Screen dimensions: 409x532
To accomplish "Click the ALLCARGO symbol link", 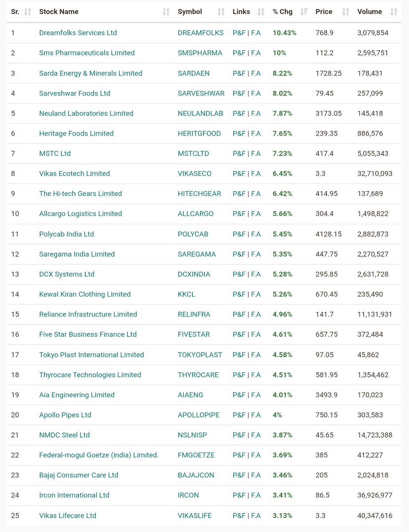I will 196,214.
